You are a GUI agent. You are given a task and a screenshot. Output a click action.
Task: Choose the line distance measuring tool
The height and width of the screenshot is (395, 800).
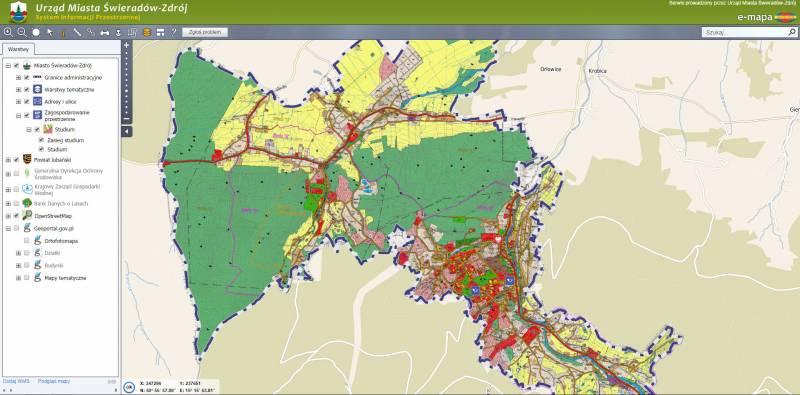point(77,32)
